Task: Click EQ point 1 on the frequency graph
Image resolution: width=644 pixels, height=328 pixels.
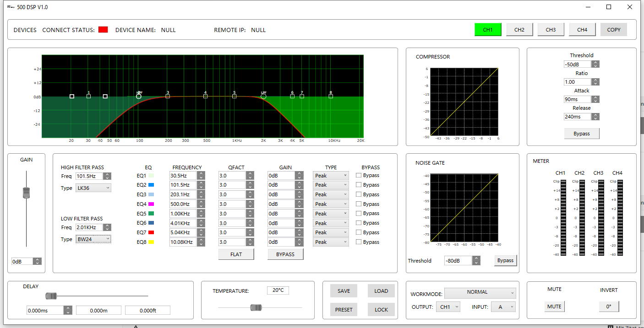Action: (x=88, y=96)
